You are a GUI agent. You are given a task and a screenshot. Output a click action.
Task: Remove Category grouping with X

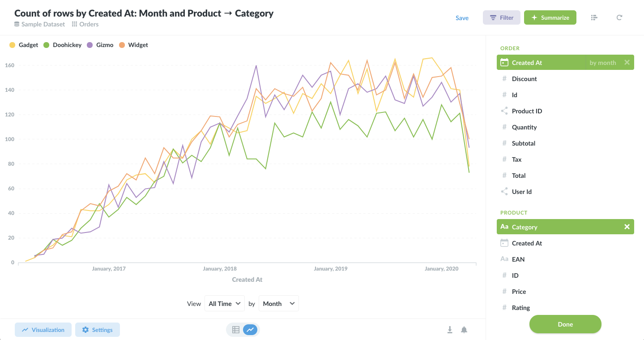coord(627,227)
